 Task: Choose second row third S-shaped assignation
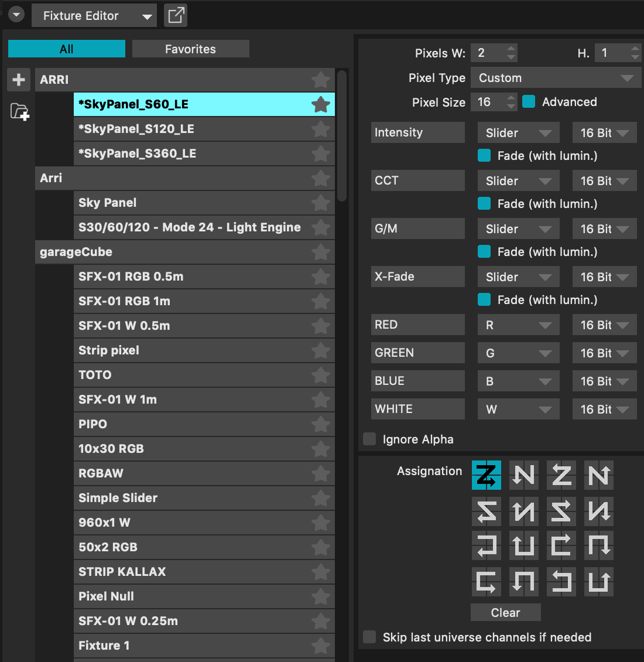[x=561, y=511]
